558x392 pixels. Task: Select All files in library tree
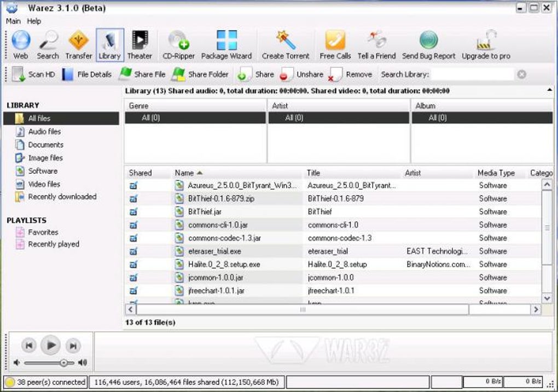pyautogui.click(x=61, y=118)
